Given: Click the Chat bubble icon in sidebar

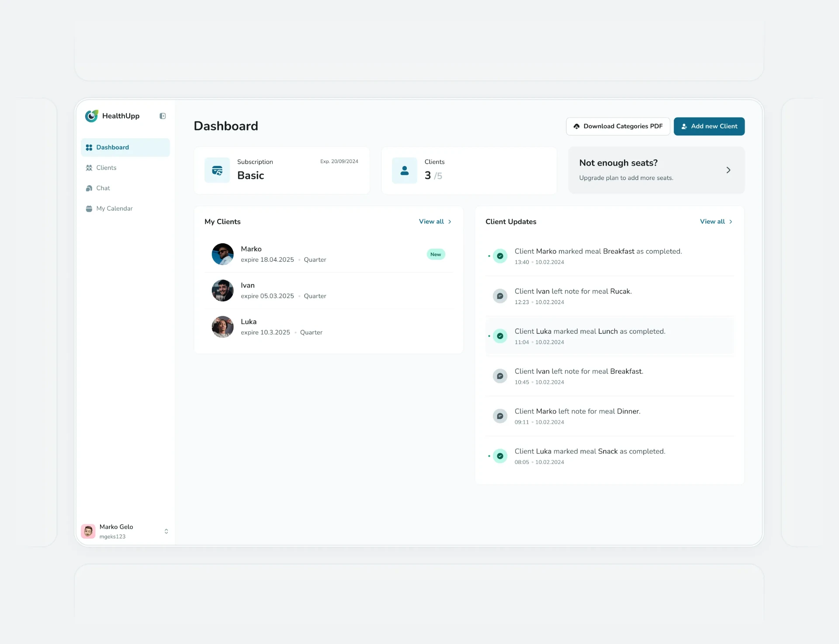Looking at the screenshot, I should click(89, 188).
